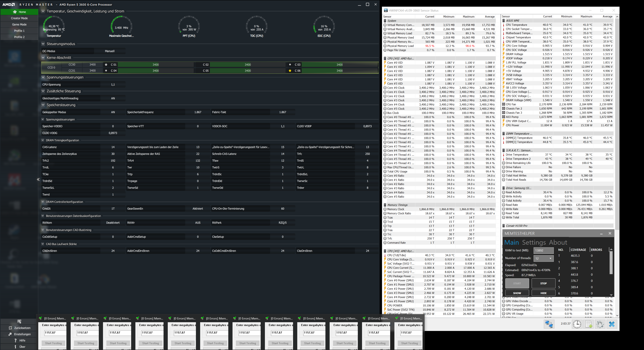The height and width of the screenshot is (350, 644).
Task: Click the HWiNFO clock reset icon
Action: [577, 324]
